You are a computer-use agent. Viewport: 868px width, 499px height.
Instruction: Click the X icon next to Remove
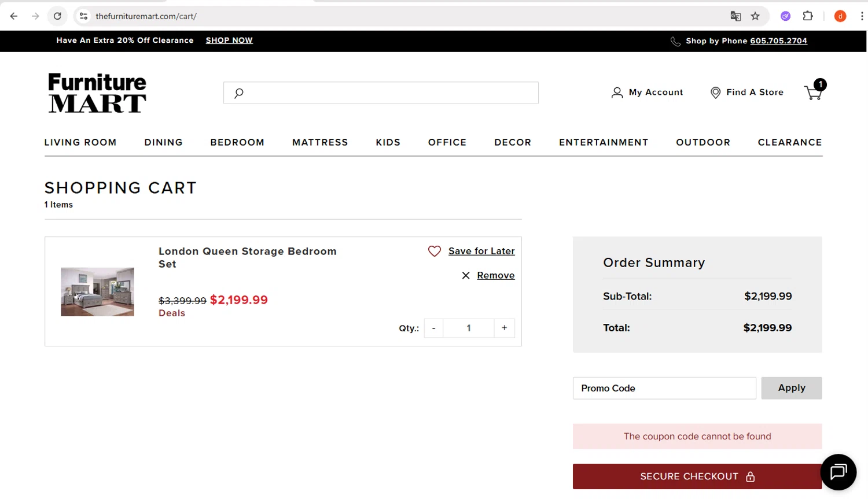click(x=466, y=276)
